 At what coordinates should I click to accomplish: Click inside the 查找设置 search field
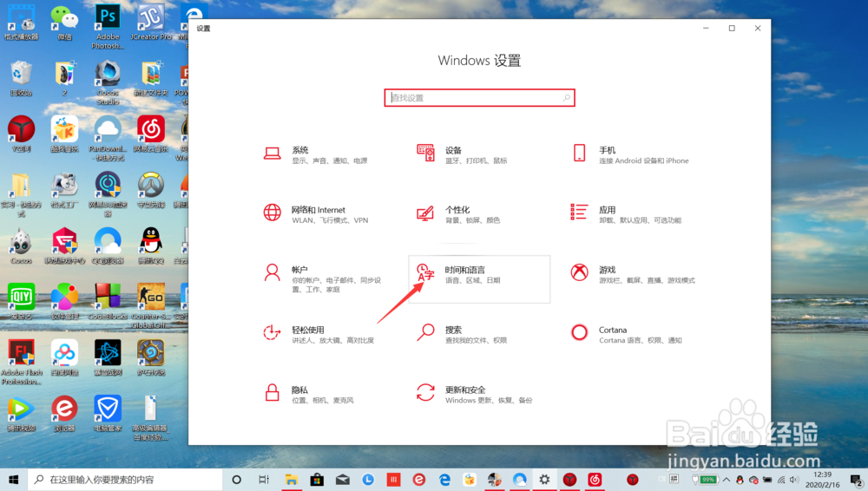click(x=479, y=97)
